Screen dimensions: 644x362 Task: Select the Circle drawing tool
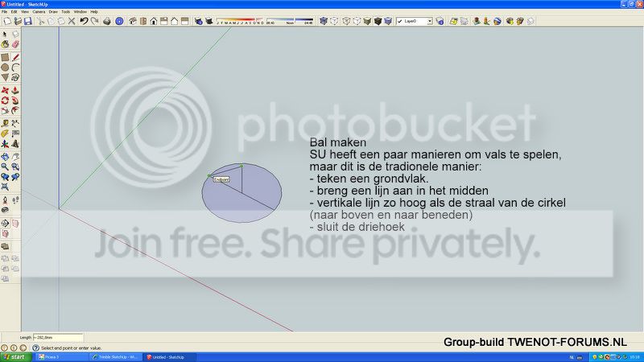[5, 68]
